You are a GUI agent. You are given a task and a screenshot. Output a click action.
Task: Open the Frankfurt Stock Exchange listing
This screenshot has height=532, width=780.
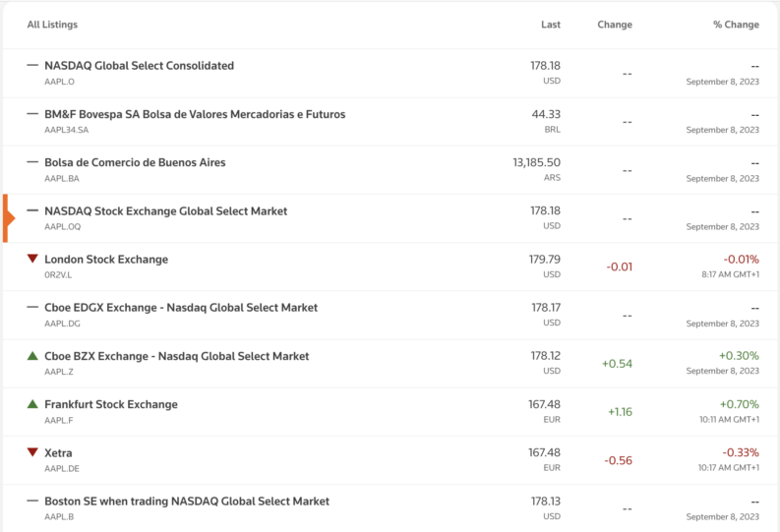coord(111,404)
